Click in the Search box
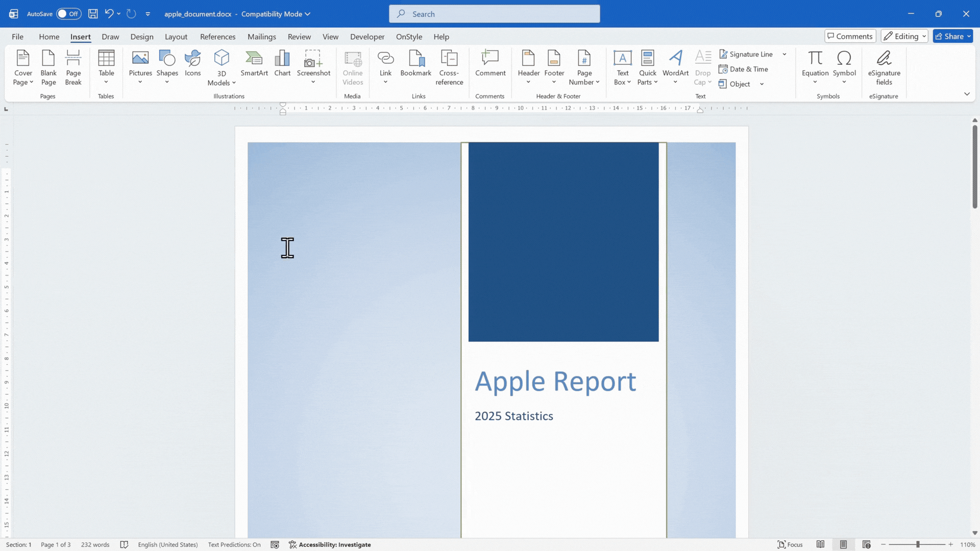 [494, 14]
